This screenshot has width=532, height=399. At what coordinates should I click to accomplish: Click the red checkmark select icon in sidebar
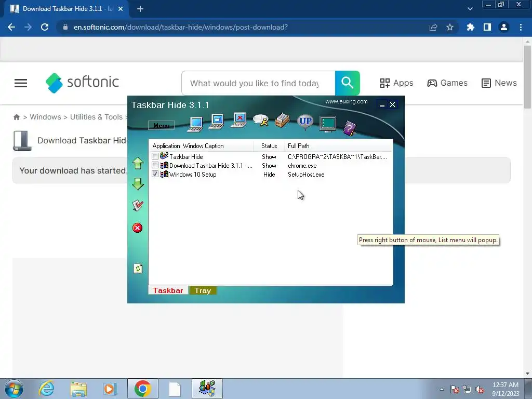click(x=138, y=206)
